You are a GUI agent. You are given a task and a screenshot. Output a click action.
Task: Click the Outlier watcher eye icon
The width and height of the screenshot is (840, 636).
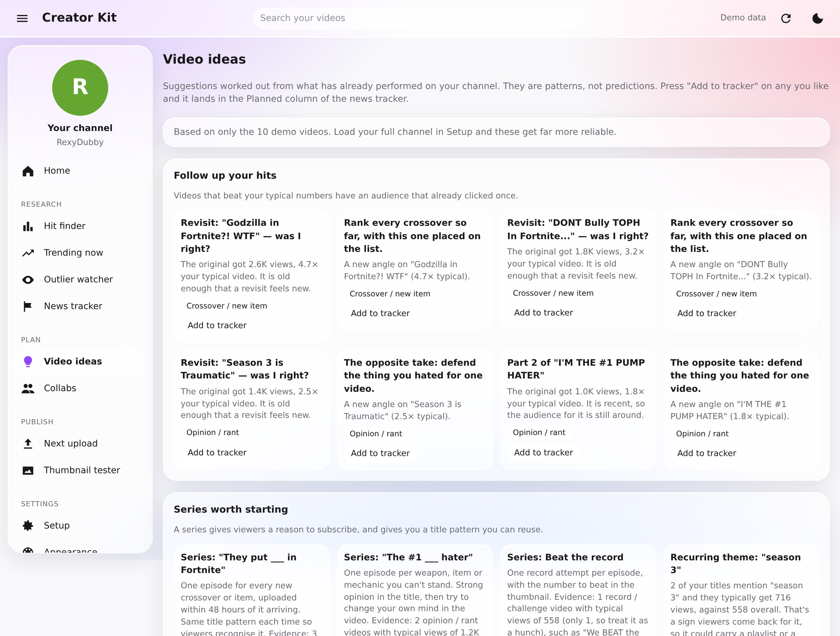(28, 280)
